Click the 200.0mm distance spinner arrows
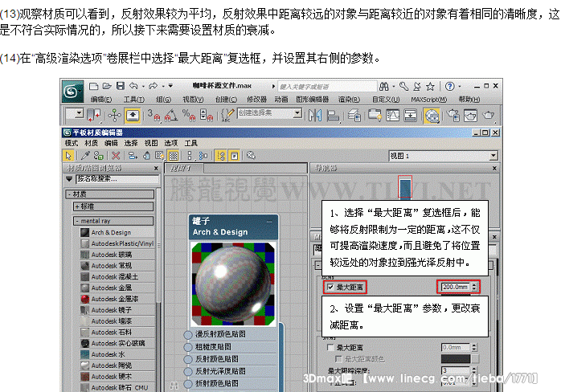 [x=474, y=287]
